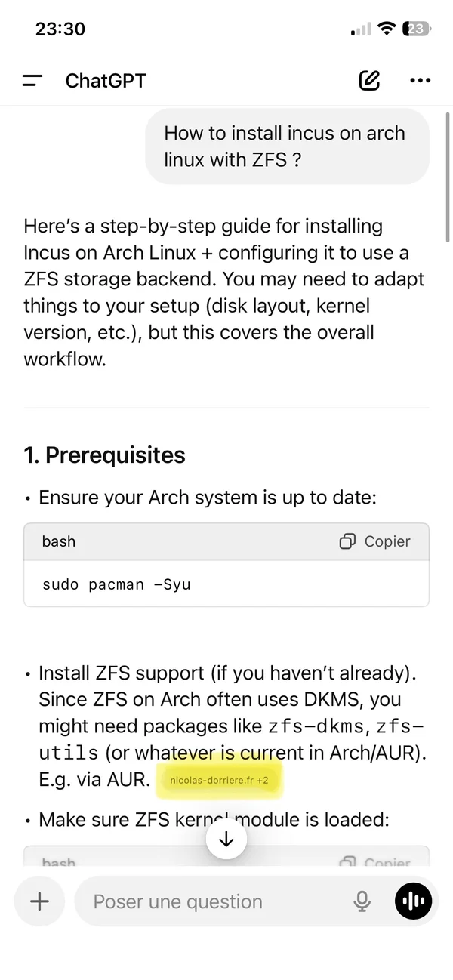
Task: Copy the pacman code with Copier icon
Action: pyautogui.click(x=347, y=541)
